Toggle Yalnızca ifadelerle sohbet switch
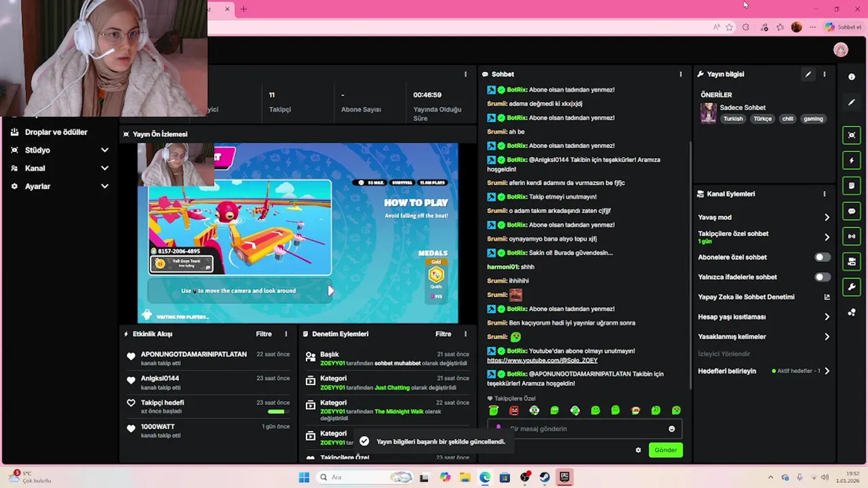Image resolution: width=868 pixels, height=488 pixels. click(822, 277)
